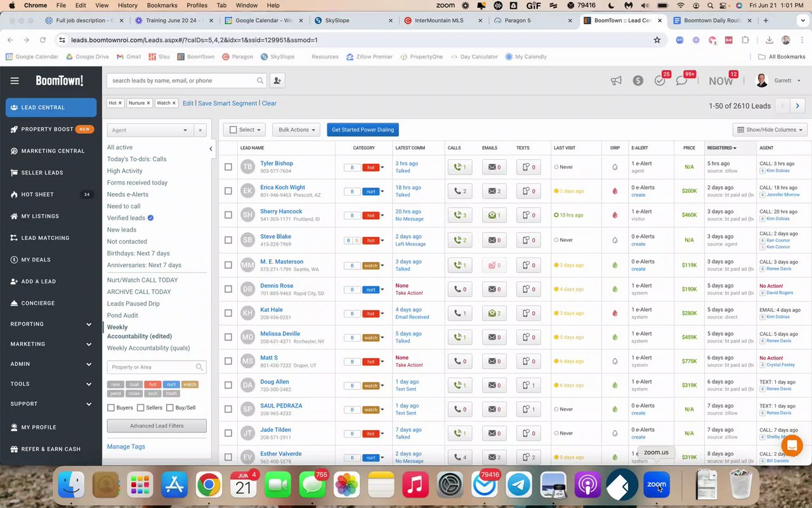The width and height of the screenshot is (812, 508).
Task: Click the add new lead person icon
Action: coord(277,81)
